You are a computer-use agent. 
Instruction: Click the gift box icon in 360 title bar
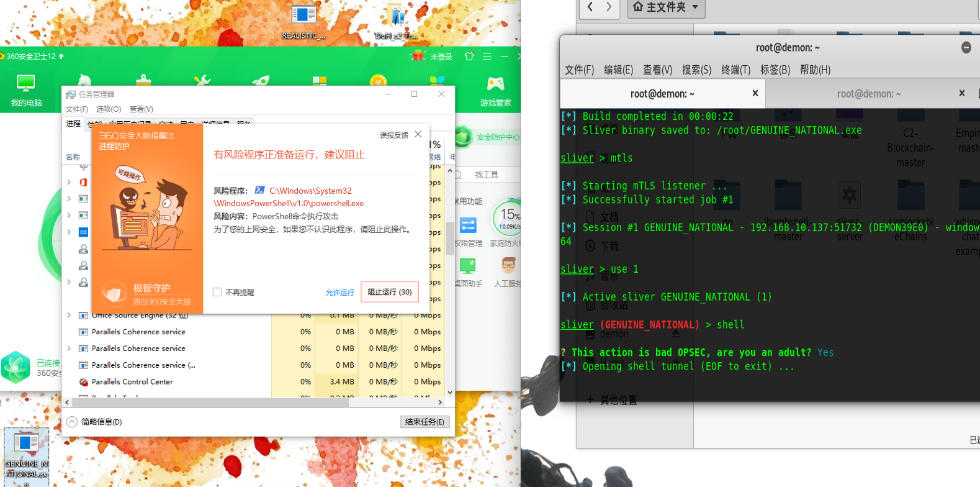[x=418, y=56]
